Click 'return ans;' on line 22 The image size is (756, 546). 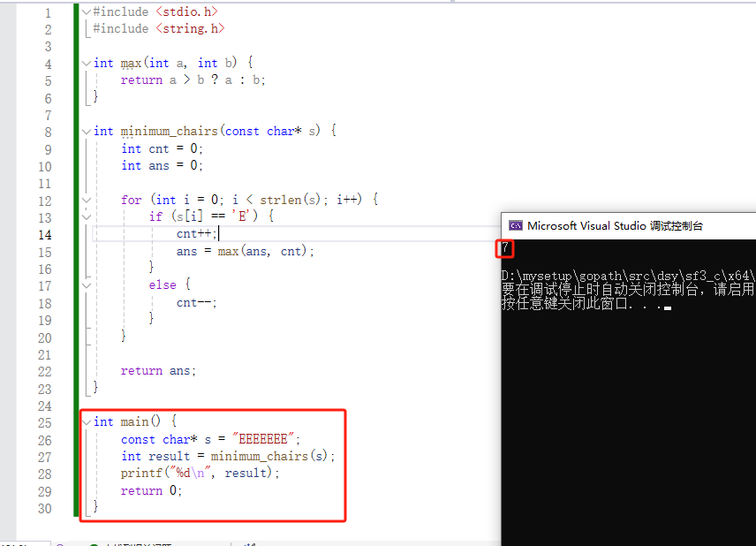click(158, 370)
